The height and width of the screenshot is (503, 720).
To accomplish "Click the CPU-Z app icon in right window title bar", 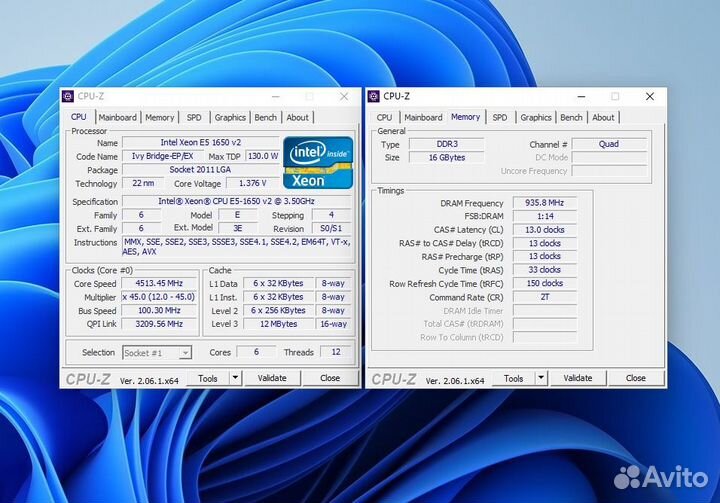I will click(x=374, y=96).
